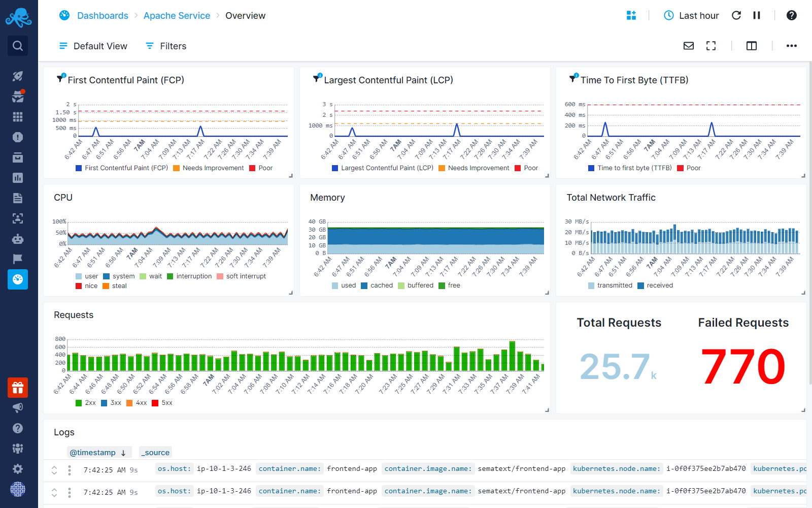Toggle the 5xx legend series in Requests
Screen dimensions: 812x508
coord(162,403)
